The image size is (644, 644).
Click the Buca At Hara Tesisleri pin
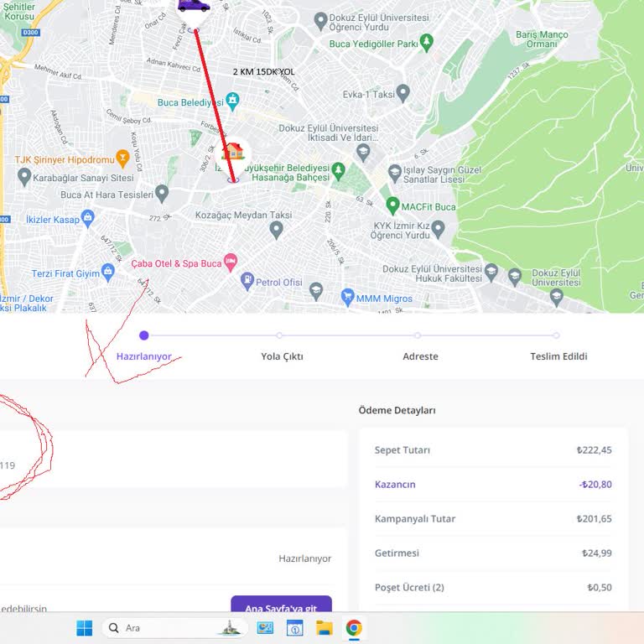click(162, 194)
